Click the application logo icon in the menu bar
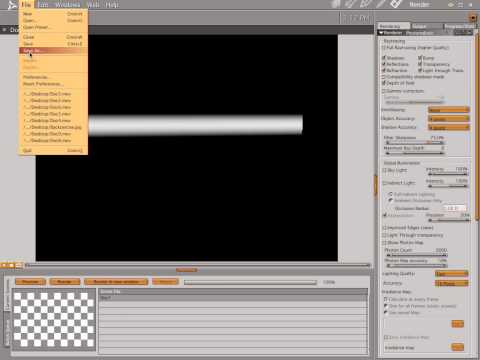This screenshot has height=360, width=480. click(12, 5)
